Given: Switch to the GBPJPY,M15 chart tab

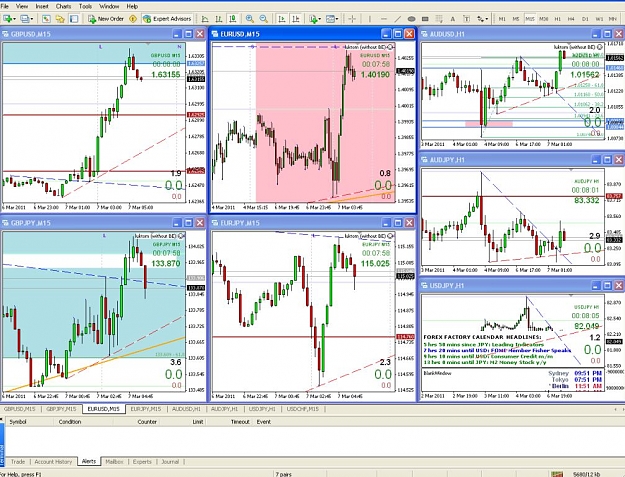Looking at the screenshot, I should (61, 409).
